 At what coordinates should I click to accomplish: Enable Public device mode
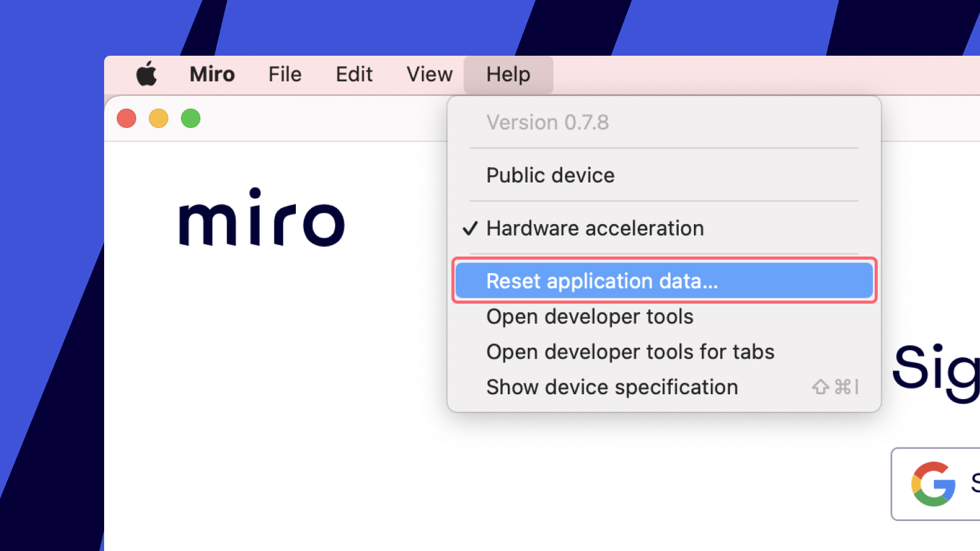tap(549, 175)
